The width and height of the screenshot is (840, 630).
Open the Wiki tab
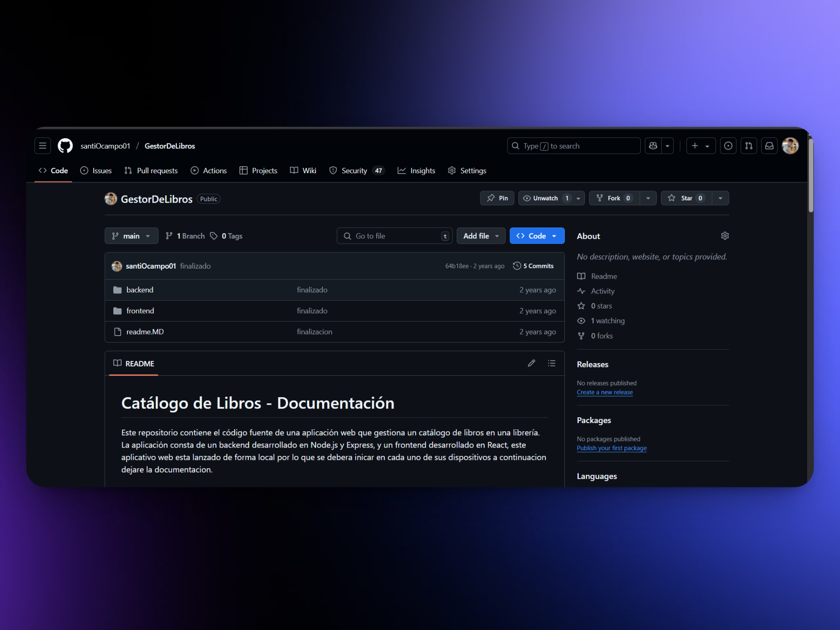(x=303, y=171)
